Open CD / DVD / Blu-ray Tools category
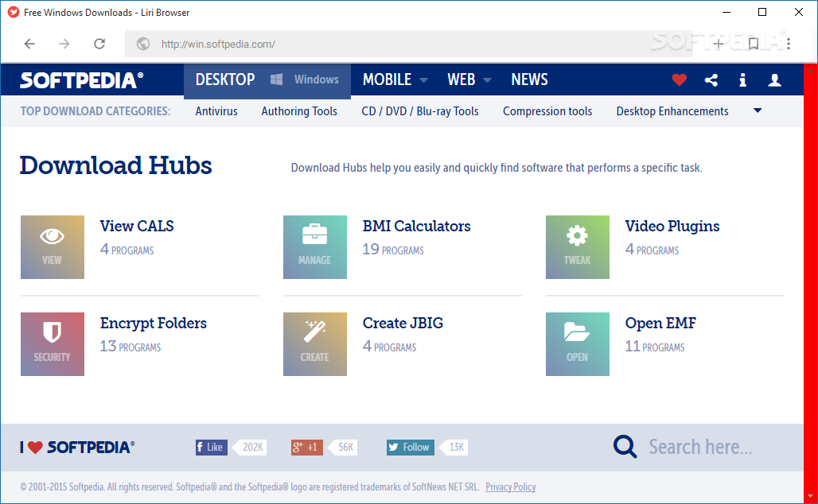 (x=420, y=111)
